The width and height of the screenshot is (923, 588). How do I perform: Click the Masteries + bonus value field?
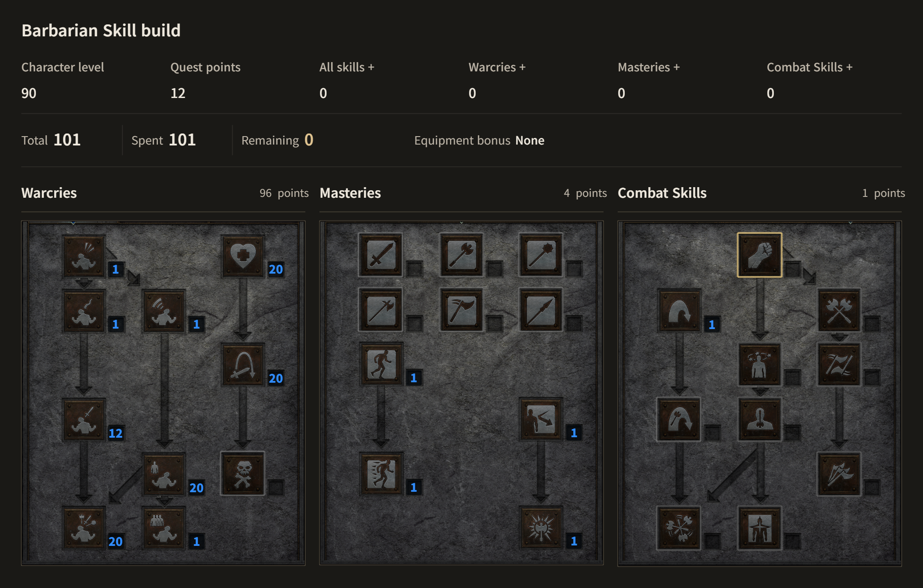click(621, 93)
